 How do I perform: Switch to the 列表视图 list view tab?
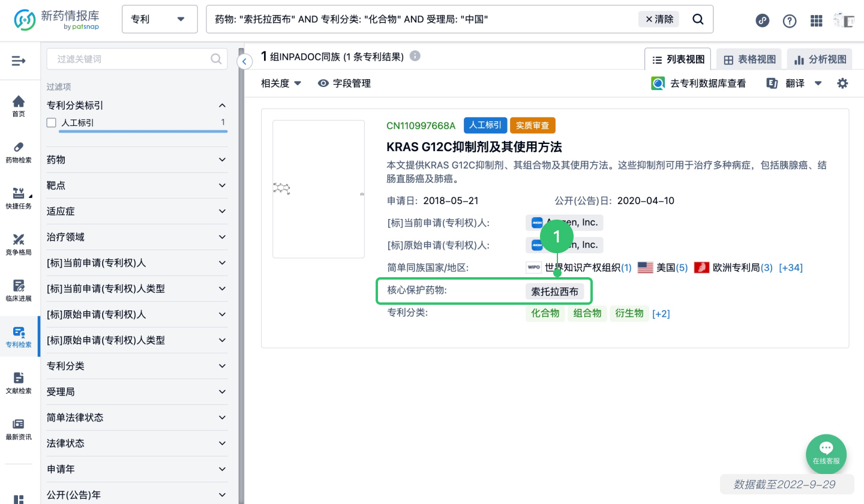pos(678,59)
